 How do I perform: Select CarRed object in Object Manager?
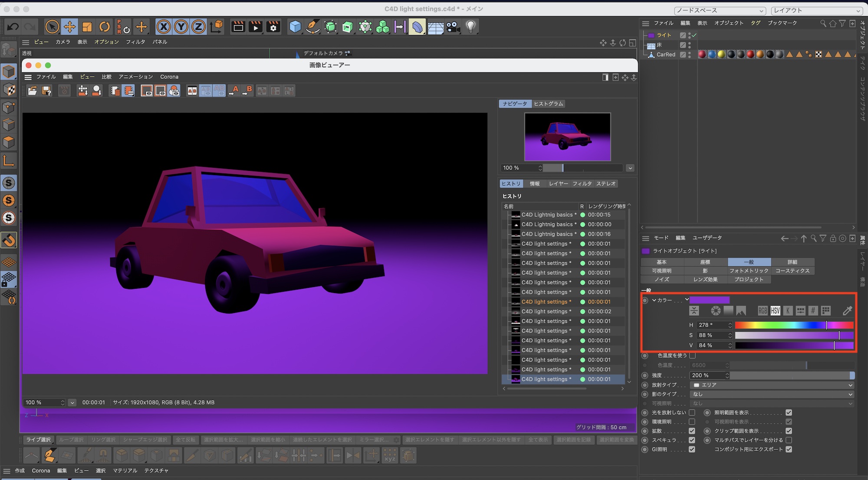coord(665,55)
